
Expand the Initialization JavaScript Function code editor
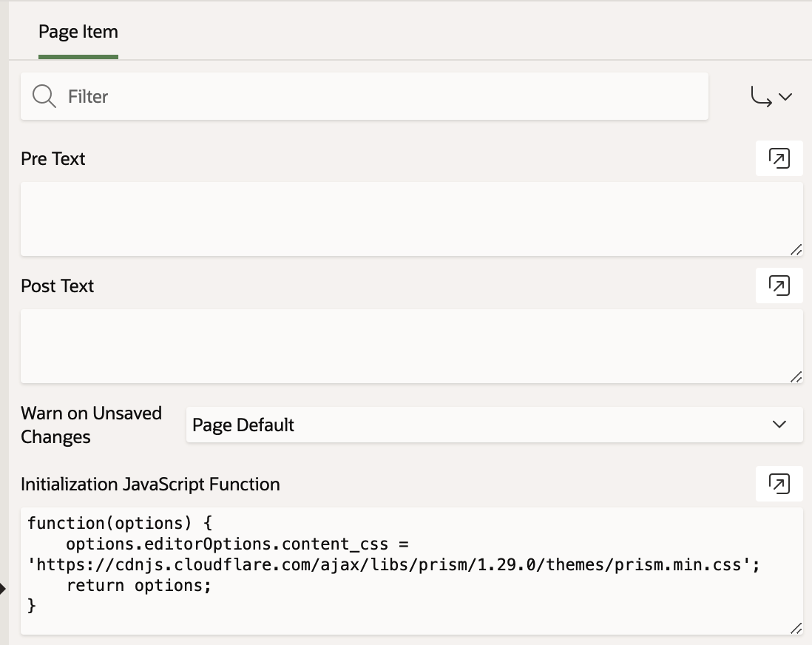point(779,484)
